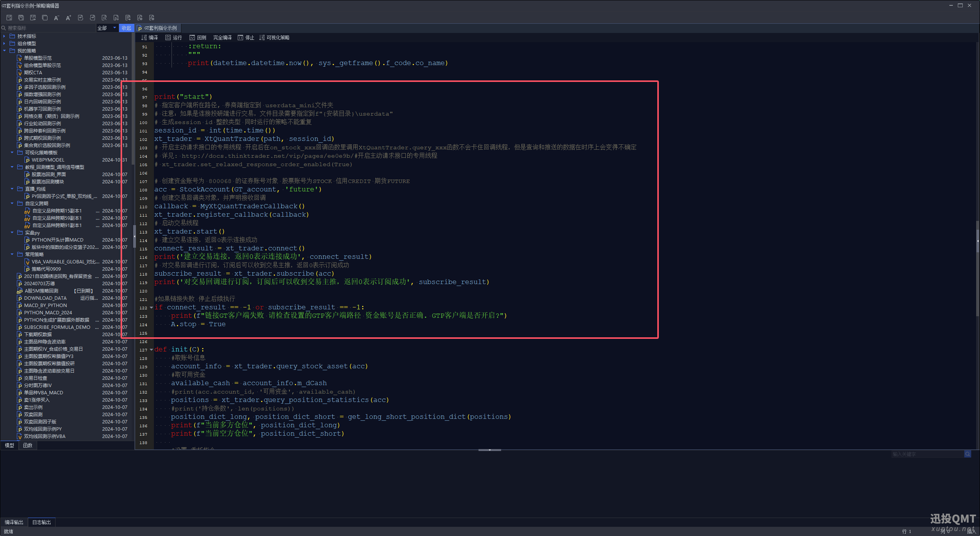980x536 pixels.
Task: Click the sidebar collapse handle beside tree
Action: coord(134,236)
